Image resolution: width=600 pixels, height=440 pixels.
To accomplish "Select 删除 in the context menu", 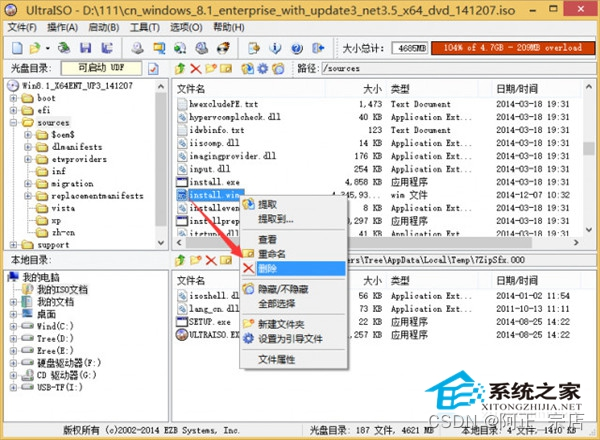I will [294, 269].
